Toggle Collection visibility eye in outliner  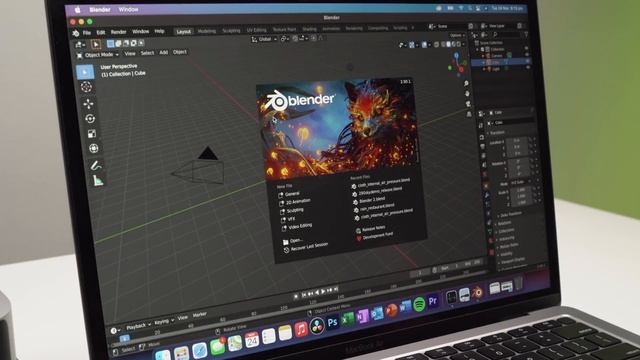[526, 49]
